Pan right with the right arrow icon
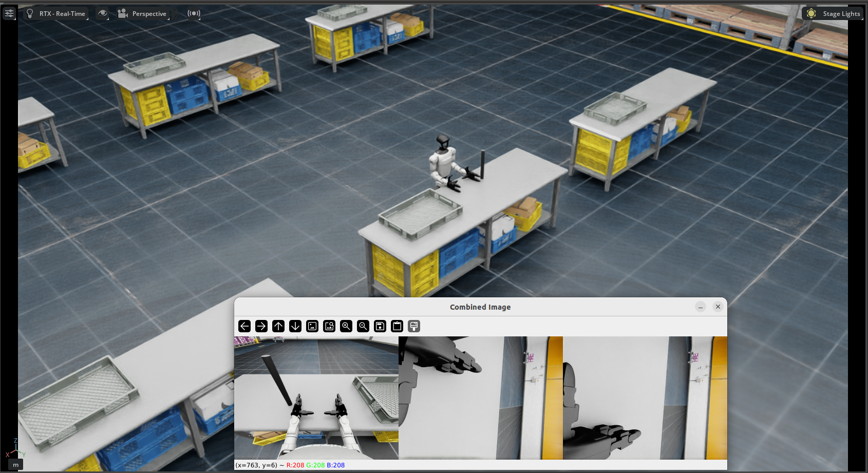This screenshot has height=473, width=868. click(x=261, y=326)
